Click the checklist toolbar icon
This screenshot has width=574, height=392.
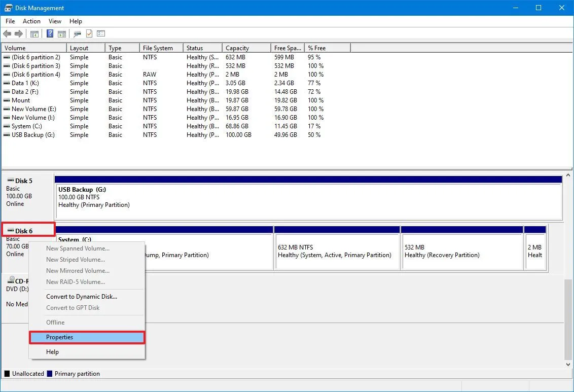point(100,33)
